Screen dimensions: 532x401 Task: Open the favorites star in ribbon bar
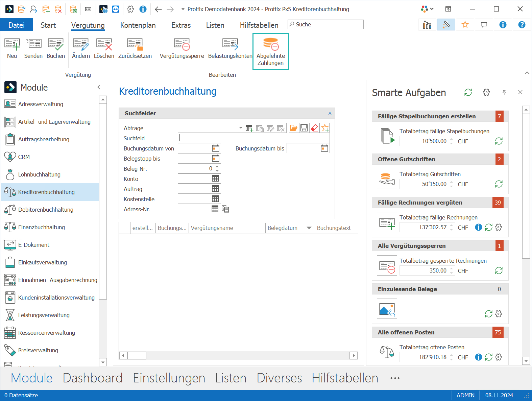click(x=465, y=25)
